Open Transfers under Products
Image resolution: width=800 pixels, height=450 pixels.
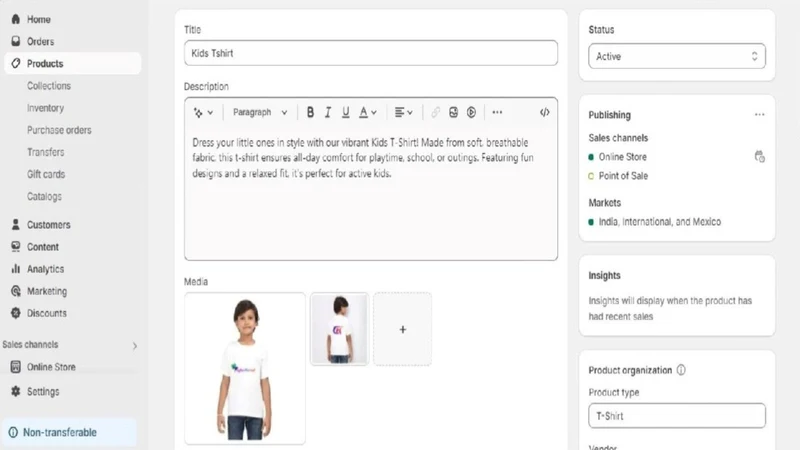coord(45,152)
